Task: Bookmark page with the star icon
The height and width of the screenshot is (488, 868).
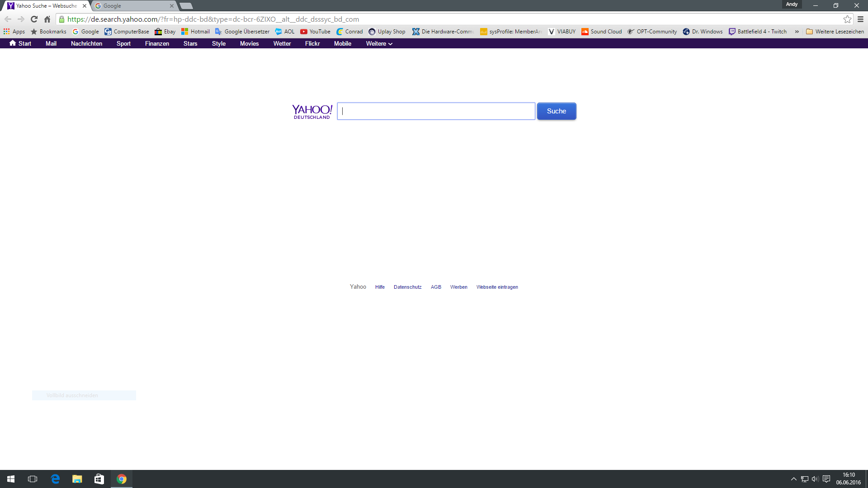Action: pyautogui.click(x=847, y=19)
